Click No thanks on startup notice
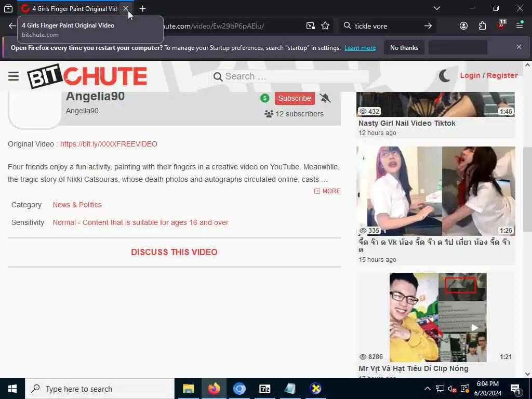This screenshot has width=532, height=399. click(404, 47)
